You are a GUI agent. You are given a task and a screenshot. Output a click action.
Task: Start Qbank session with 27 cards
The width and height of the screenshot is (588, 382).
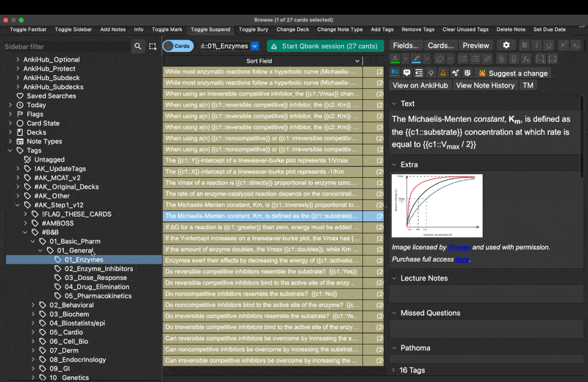(325, 46)
